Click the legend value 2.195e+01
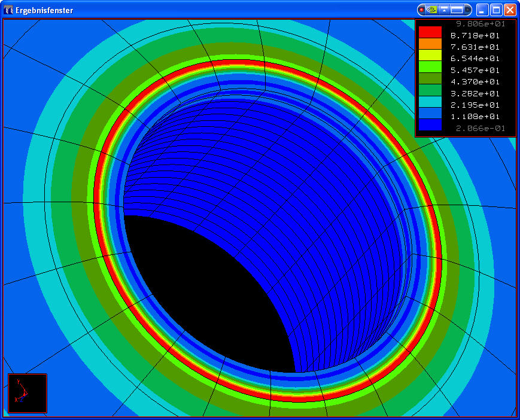 [475, 105]
